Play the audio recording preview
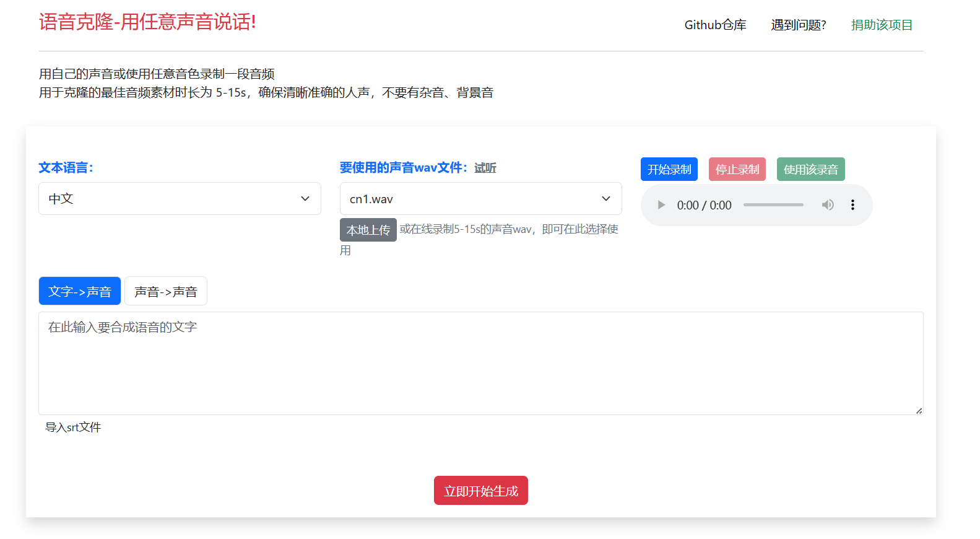Viewport: 980px width, 539px height. pyautogui.click(x=661, y=205)
